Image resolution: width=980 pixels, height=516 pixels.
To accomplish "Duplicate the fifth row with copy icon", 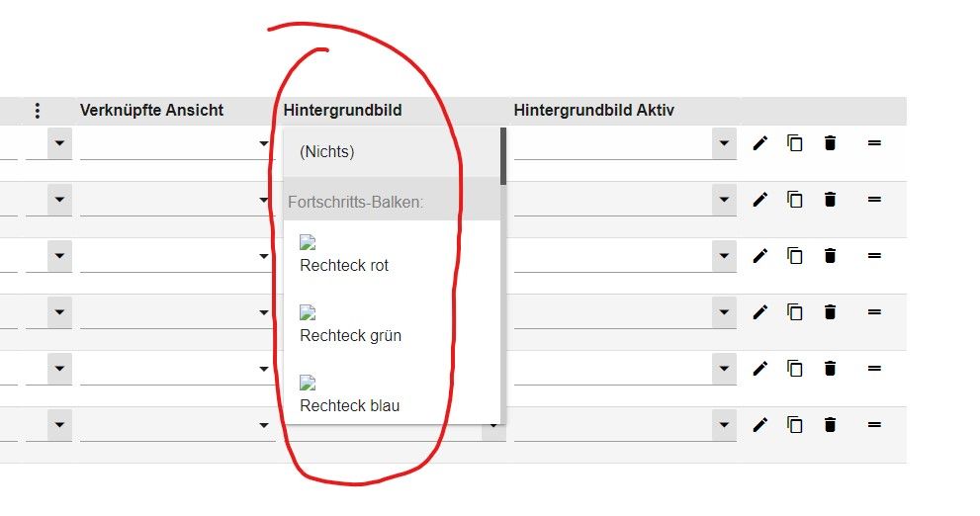I will pyautogui.click(x=794, y=369).
